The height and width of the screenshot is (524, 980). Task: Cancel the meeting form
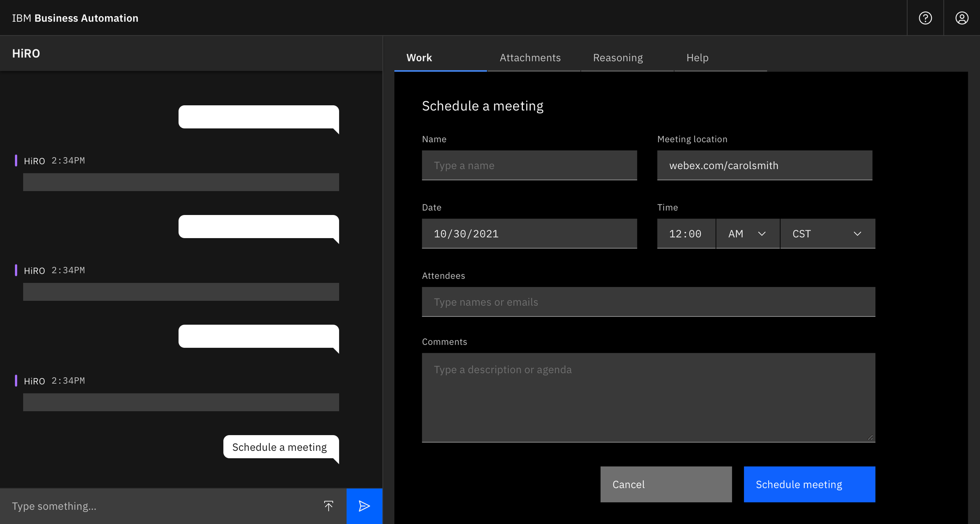tap(666, 484)
